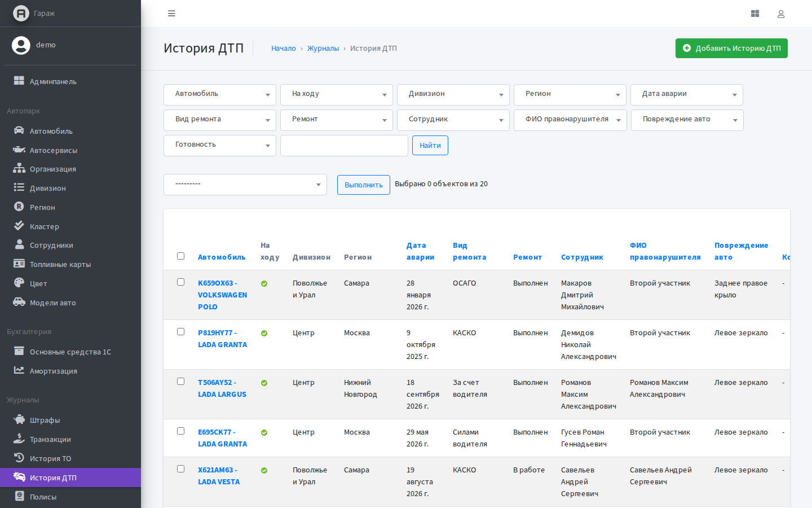This screenshot has width=812, height=508.
Task: Click the История ТО history icon
Action: click(19, 458)
